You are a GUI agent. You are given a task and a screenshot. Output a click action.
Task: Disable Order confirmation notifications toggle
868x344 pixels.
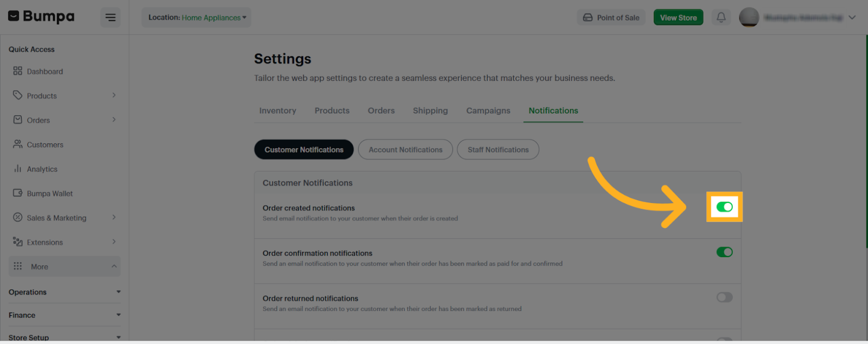coord(724,252)
